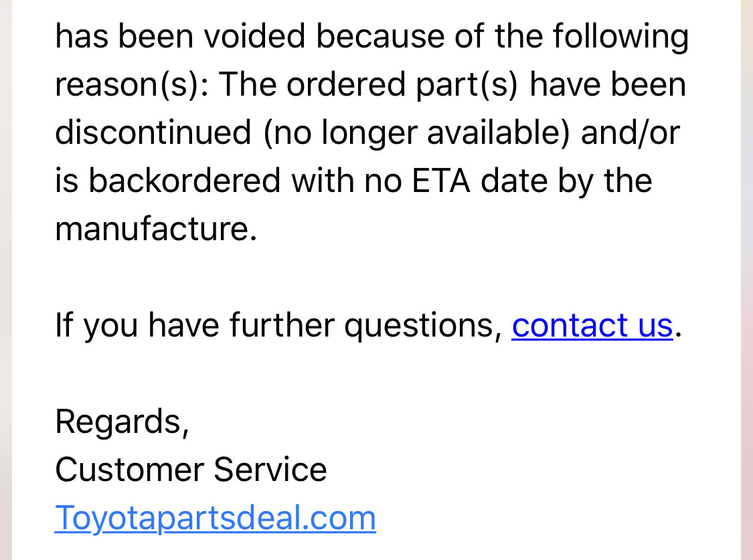Viewport: 753px width, 560px height.
Task: Click the 'ordered part(s)' phrase
Action: point(402,84)
